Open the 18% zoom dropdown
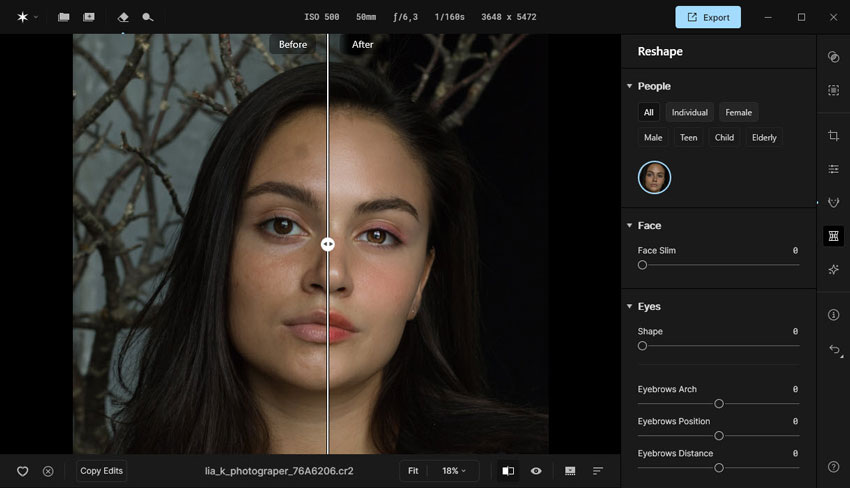This screenshot has width=850, height=488. [x=454, y=471]
